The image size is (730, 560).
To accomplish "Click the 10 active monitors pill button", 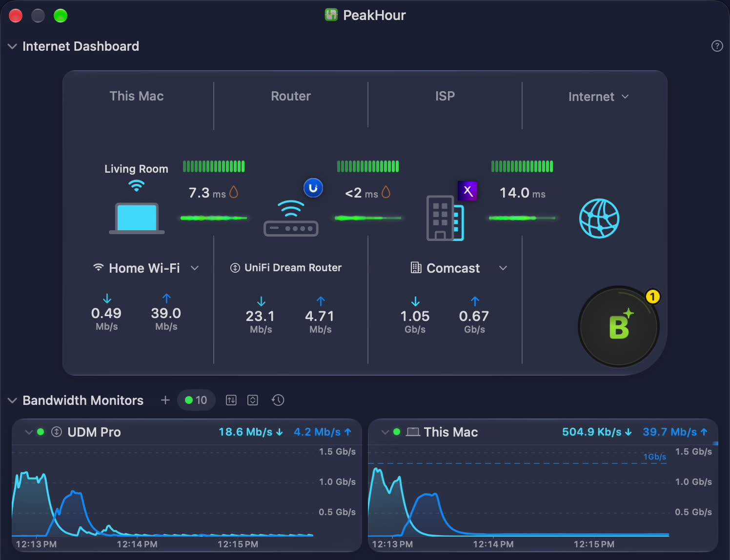I will click(196, 400).
